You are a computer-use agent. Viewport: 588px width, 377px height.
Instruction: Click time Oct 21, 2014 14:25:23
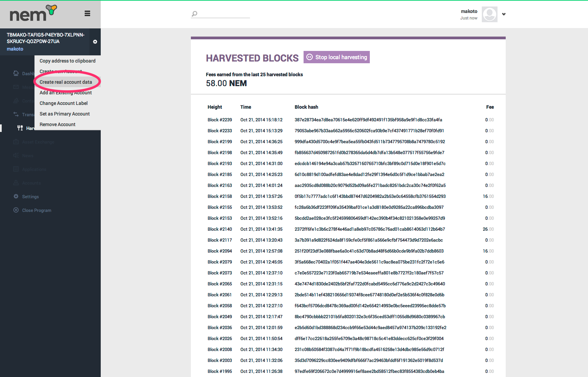point(261,174)
